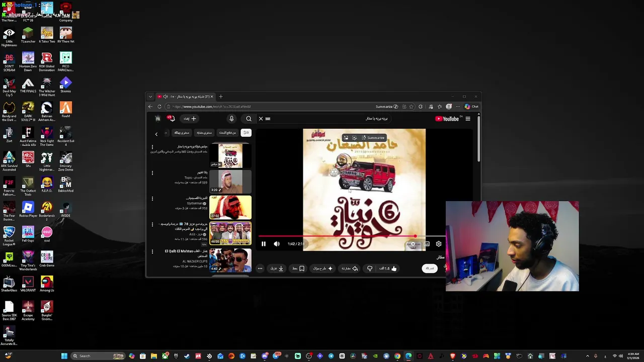This screenshot has height=362, width=644.
Task: Open Roblox Player desktop shortcut
Action: point(28,209)
